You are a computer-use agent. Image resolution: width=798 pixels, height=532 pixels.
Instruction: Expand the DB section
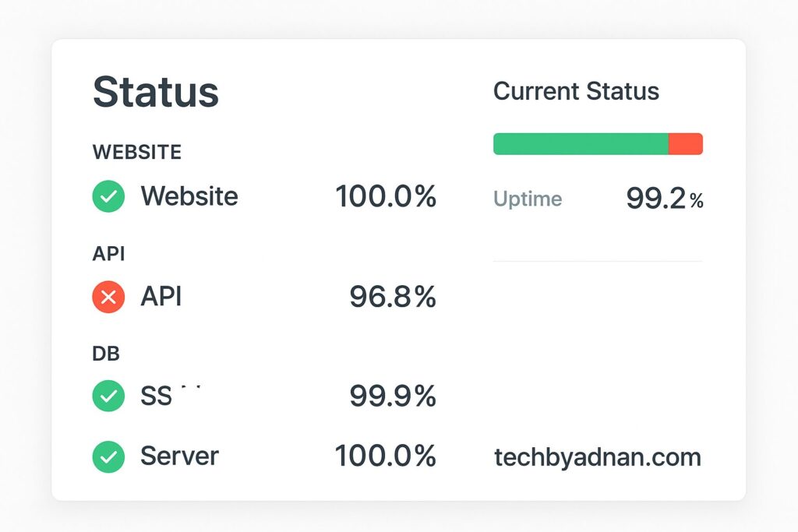(107, 353)
